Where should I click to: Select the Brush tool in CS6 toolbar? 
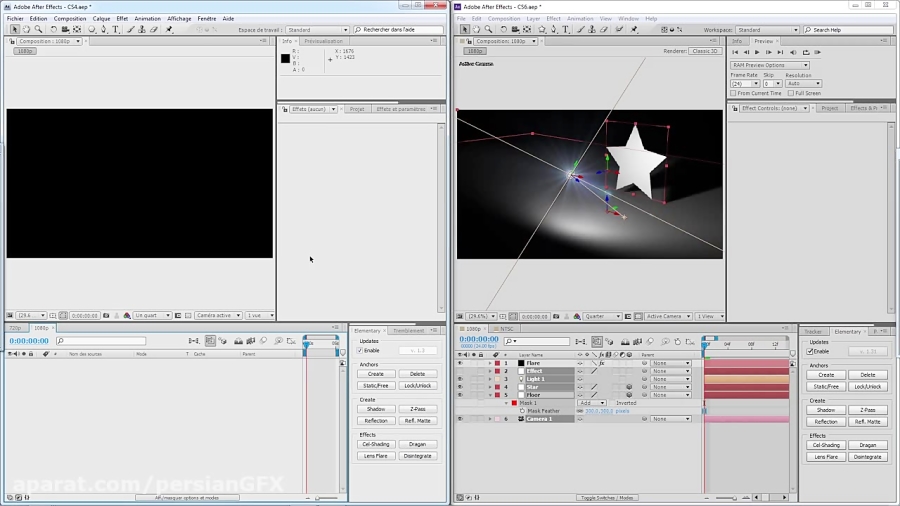tap(580, 29)
